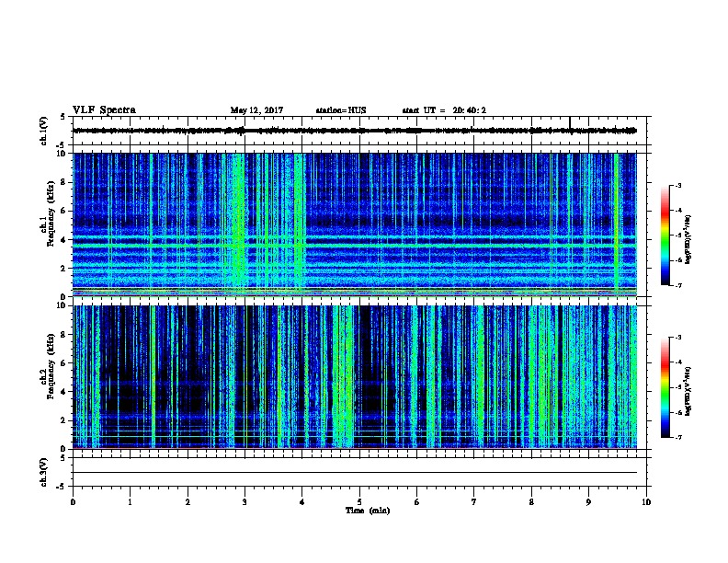728x563 pixels.
Task: Click the "ch.3(V)" axis label
Action: [43, 472]
